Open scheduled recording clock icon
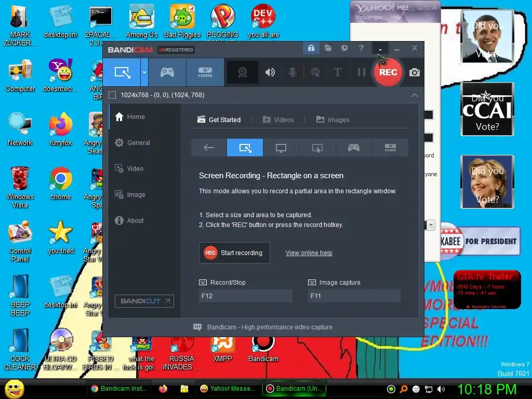Image resolution: width=532 pixels, height=399 pixels. pos(344,48)
